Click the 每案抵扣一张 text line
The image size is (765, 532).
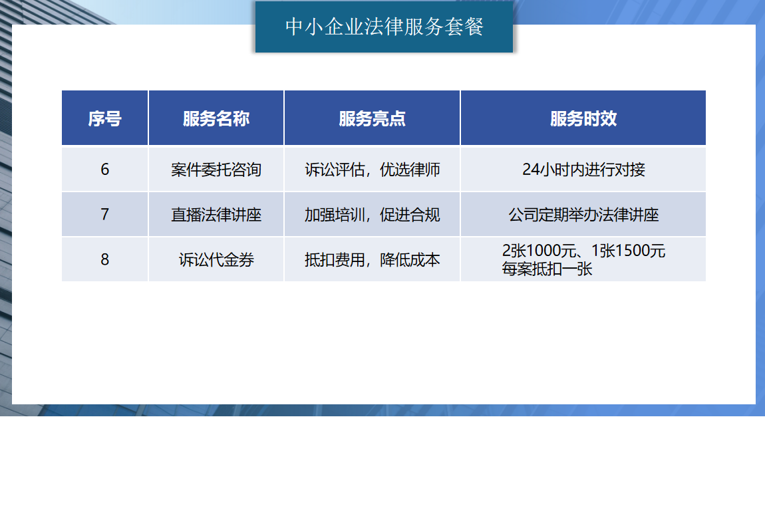coord(547,269)
